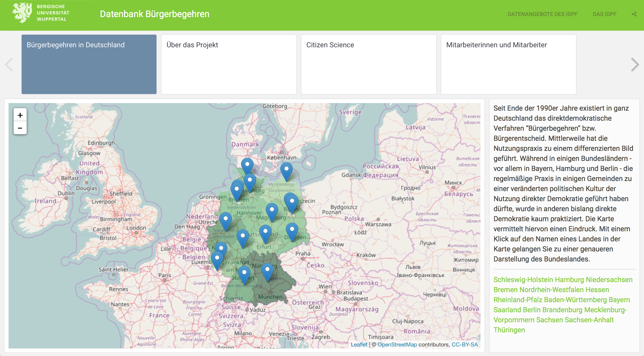Open the Über das Projekt card

coord(229,64)
